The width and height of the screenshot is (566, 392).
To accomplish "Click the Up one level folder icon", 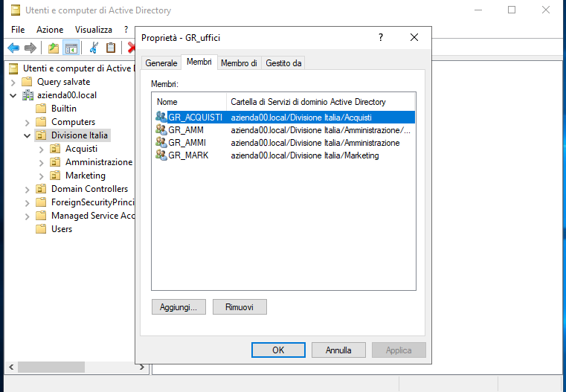I will click(54, 48).
